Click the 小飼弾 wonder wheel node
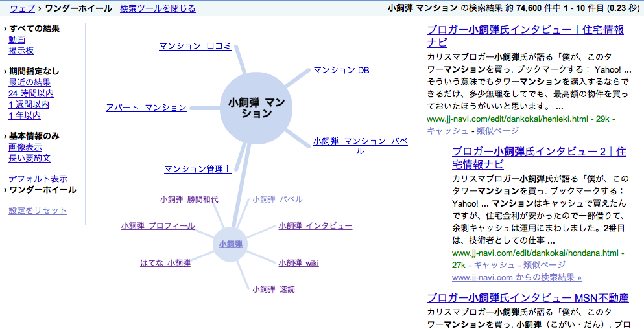The image size is (644, 329). [x=230, y=245]
